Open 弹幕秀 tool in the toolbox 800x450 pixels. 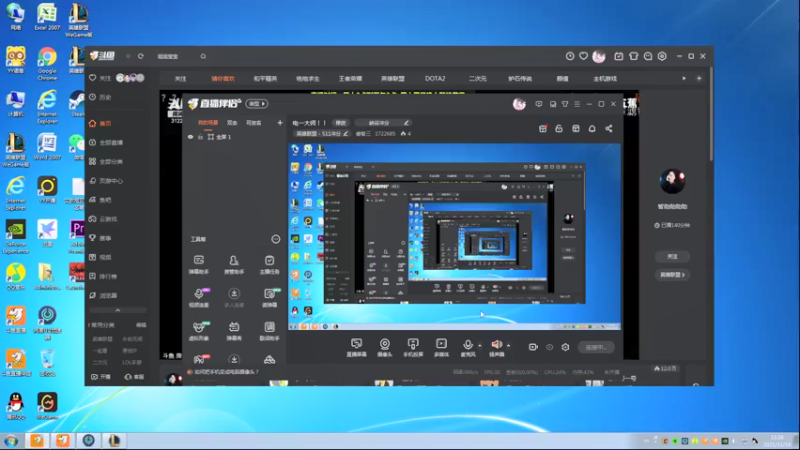click(234, 331)
